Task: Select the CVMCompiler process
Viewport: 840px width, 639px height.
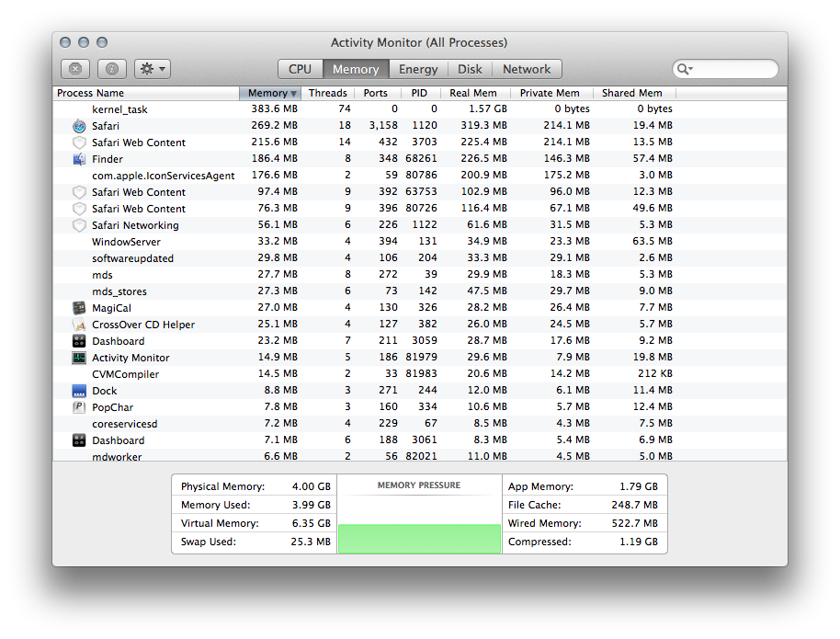Action: tap(420, 373)
